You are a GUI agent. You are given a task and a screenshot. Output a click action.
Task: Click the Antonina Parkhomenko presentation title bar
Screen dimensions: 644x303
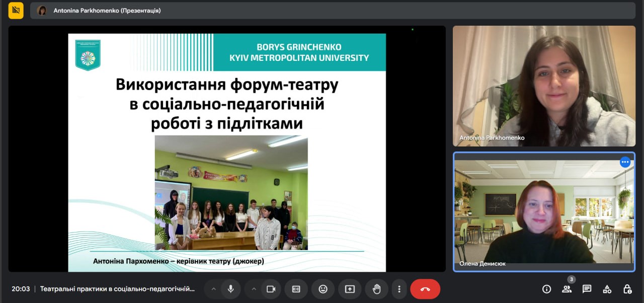point(107,11)
